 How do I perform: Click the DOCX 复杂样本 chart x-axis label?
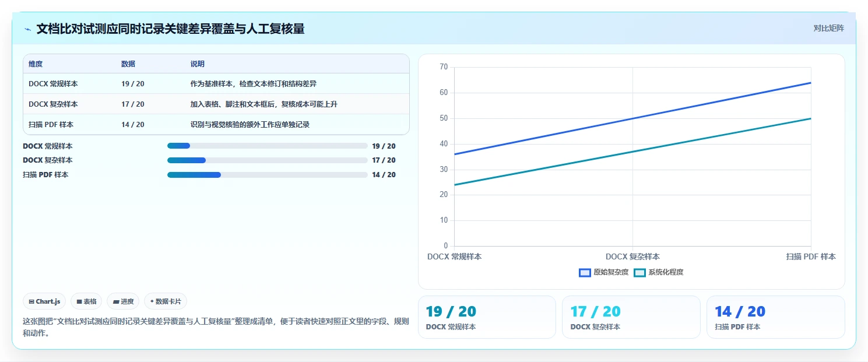pyautogui.click(x=632, y=256)
